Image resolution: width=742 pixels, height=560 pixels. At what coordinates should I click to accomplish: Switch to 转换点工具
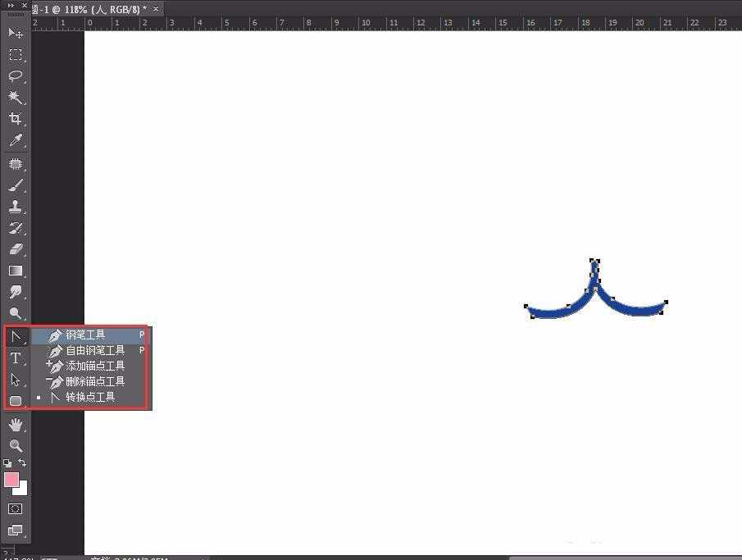(x=89, y=397)
